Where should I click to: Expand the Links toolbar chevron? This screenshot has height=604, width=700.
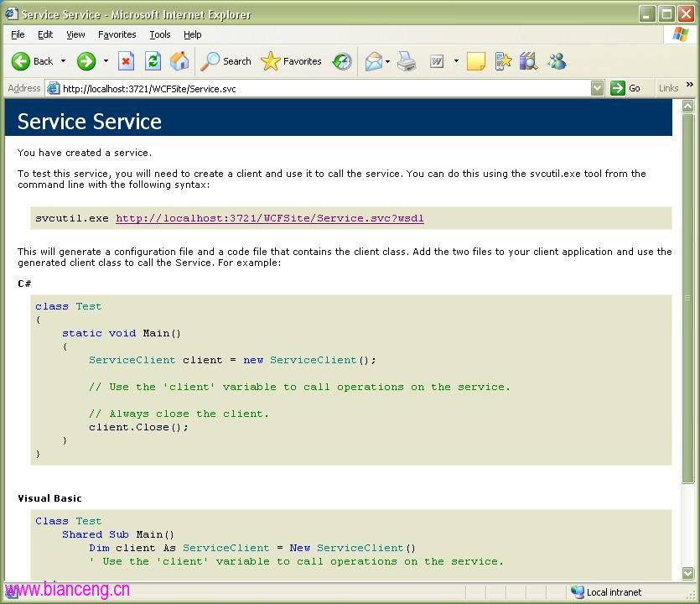(x=690, y=85)
